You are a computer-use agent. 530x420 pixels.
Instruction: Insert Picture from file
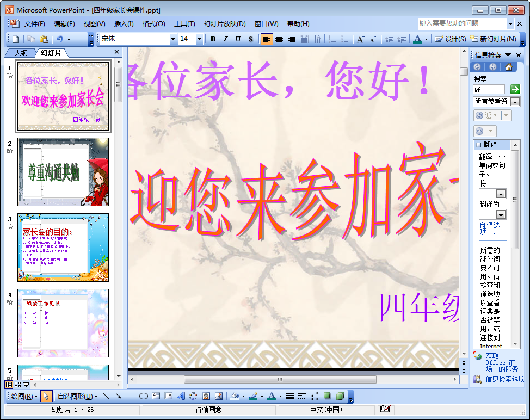[x=219, y=396]
